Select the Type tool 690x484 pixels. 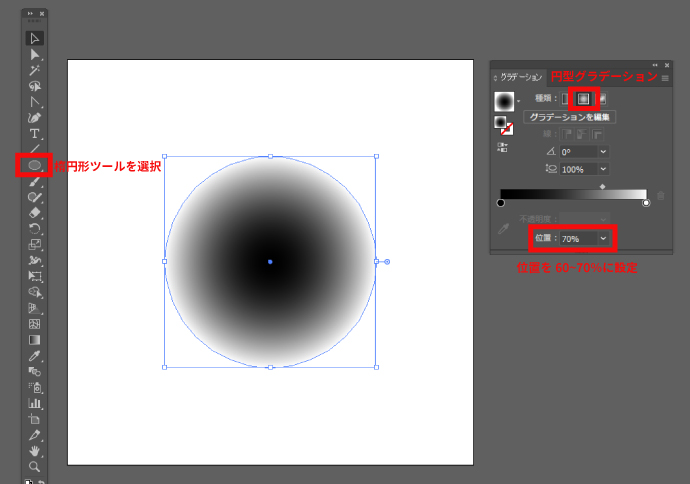34,133
